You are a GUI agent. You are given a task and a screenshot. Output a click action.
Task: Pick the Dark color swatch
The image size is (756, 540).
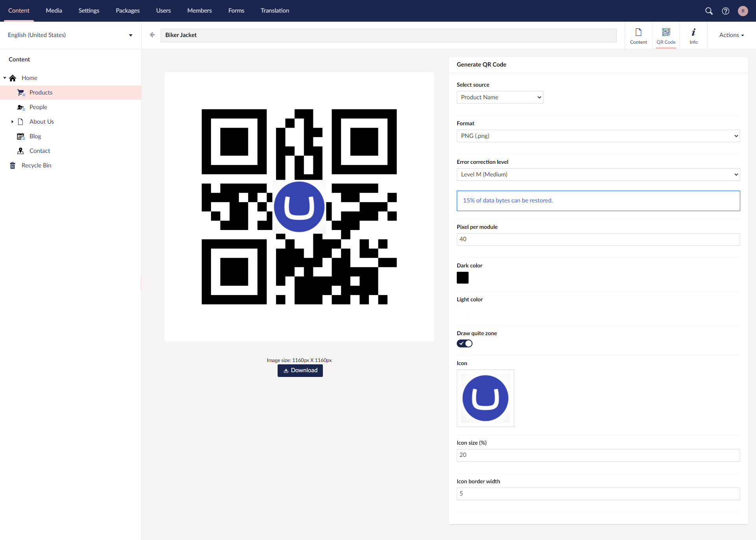(x=463, y=278)
